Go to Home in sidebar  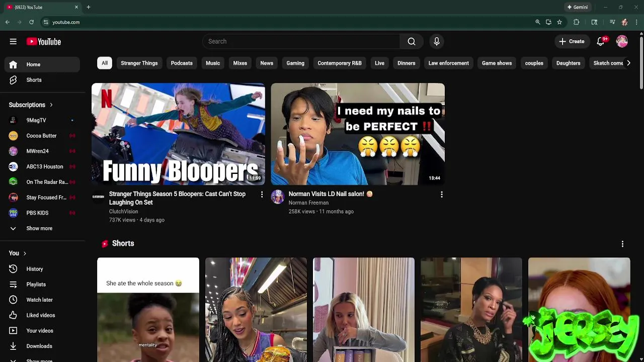[42, 64]
